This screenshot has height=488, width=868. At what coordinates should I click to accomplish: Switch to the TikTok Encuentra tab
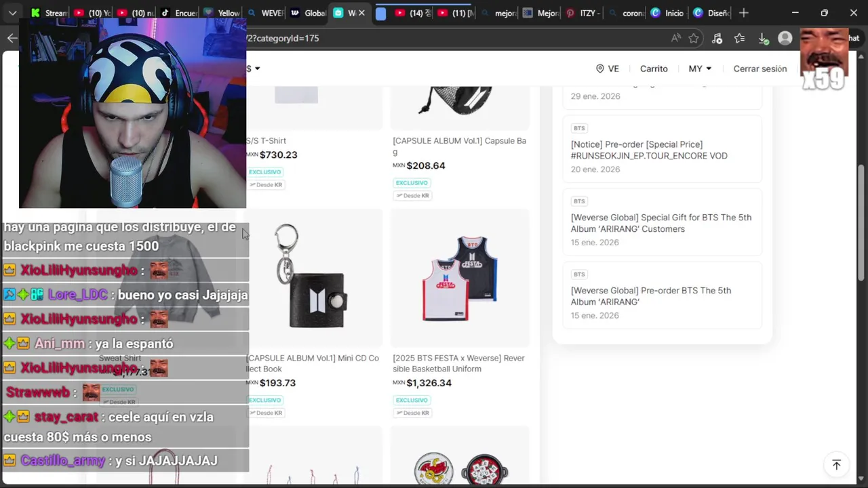click(178, 13)
